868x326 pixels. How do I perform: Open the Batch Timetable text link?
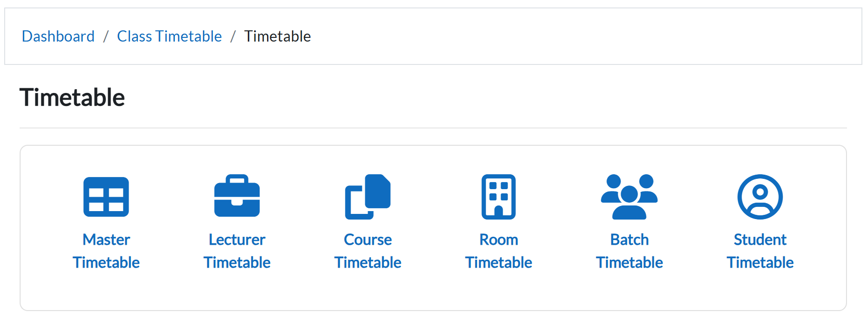pos(629,251)
